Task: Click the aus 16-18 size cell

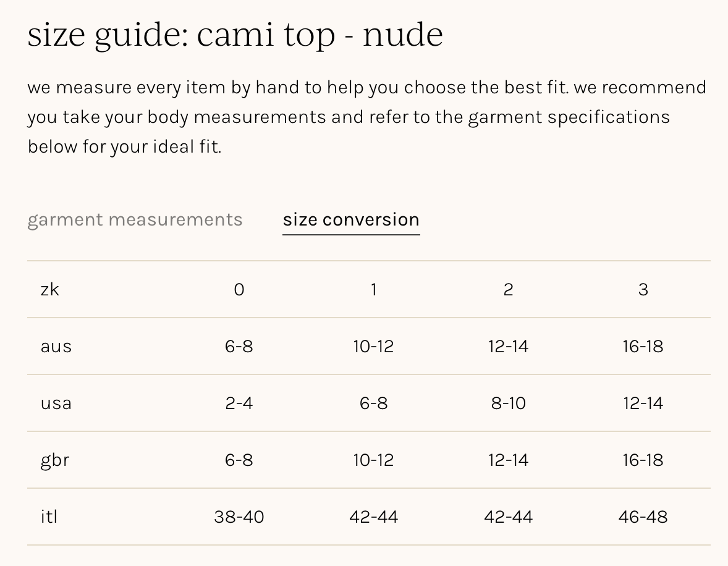Action: point(643,346)
